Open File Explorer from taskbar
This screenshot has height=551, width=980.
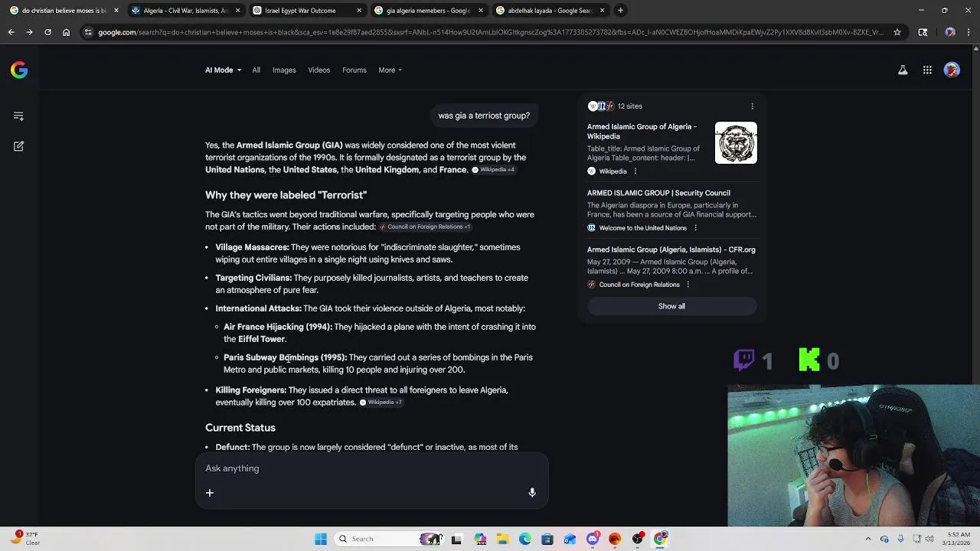502,539
